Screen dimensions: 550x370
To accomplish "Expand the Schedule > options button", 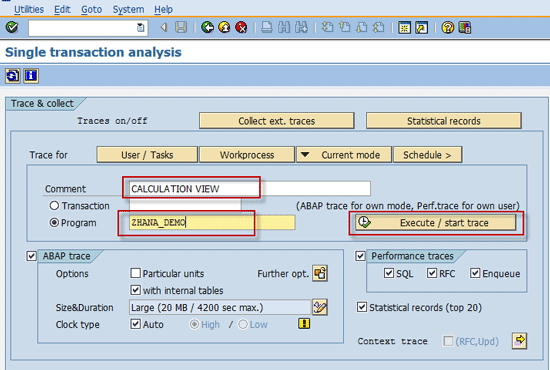I will (x=428, y=155).
